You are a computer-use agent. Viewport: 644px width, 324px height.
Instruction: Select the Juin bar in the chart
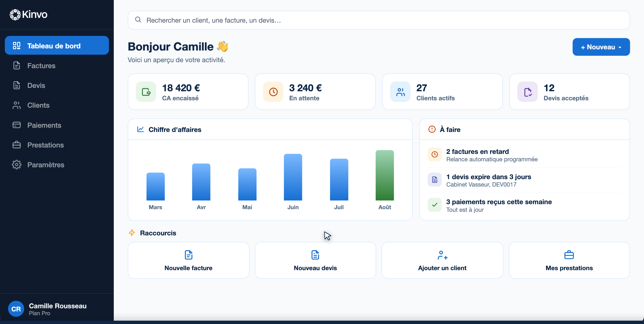point(293,177)
